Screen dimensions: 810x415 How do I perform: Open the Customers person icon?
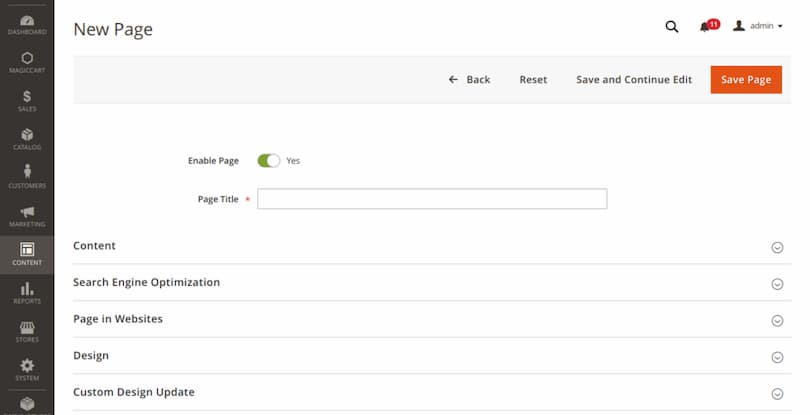point(27,176)
